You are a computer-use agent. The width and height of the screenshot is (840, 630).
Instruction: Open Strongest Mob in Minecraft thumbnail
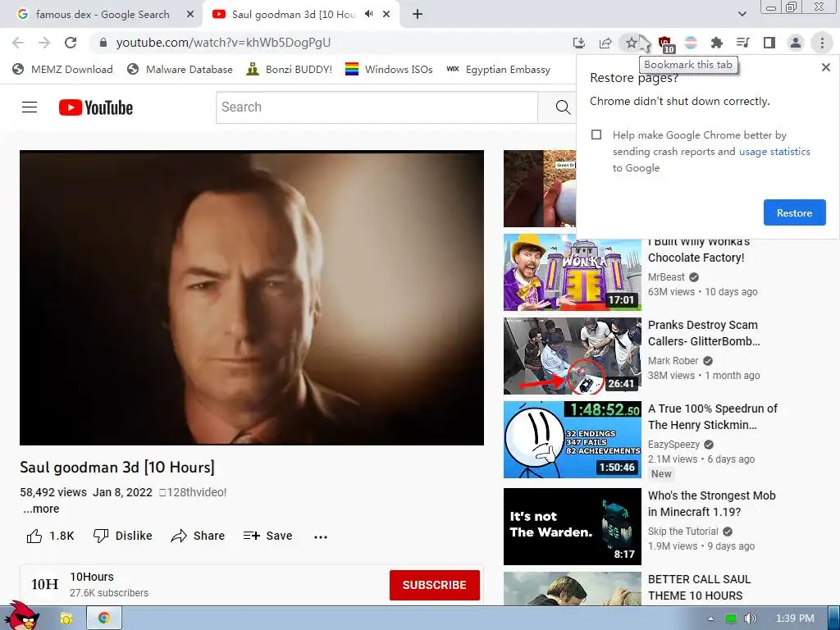572,527
